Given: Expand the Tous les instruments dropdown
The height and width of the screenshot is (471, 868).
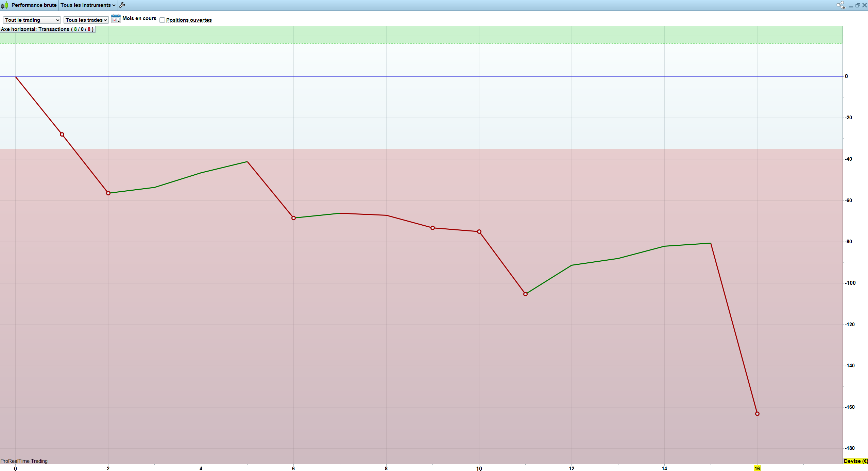Looking at the screenshot, I should pyautogui.click(x=88, y=5).
